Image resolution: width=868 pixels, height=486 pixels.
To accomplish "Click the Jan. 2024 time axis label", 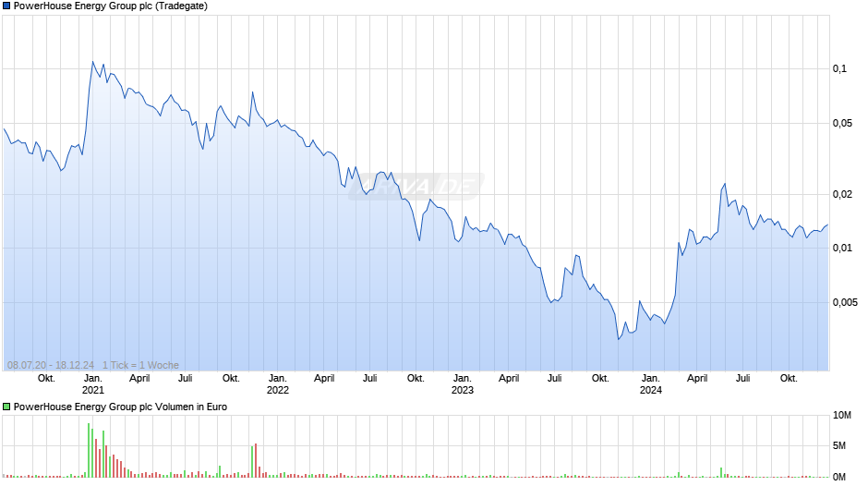I will pyautogui.click(x=650, y=383).
